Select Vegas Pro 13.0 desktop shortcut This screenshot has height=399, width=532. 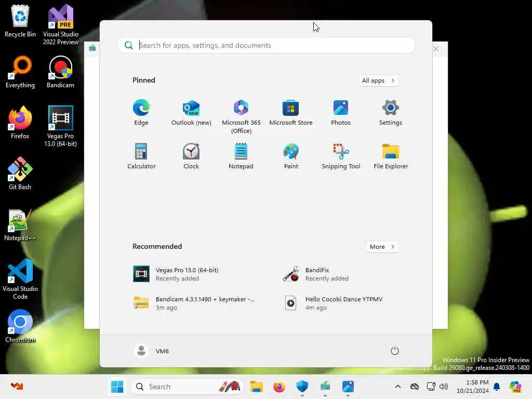coord(60,126)
